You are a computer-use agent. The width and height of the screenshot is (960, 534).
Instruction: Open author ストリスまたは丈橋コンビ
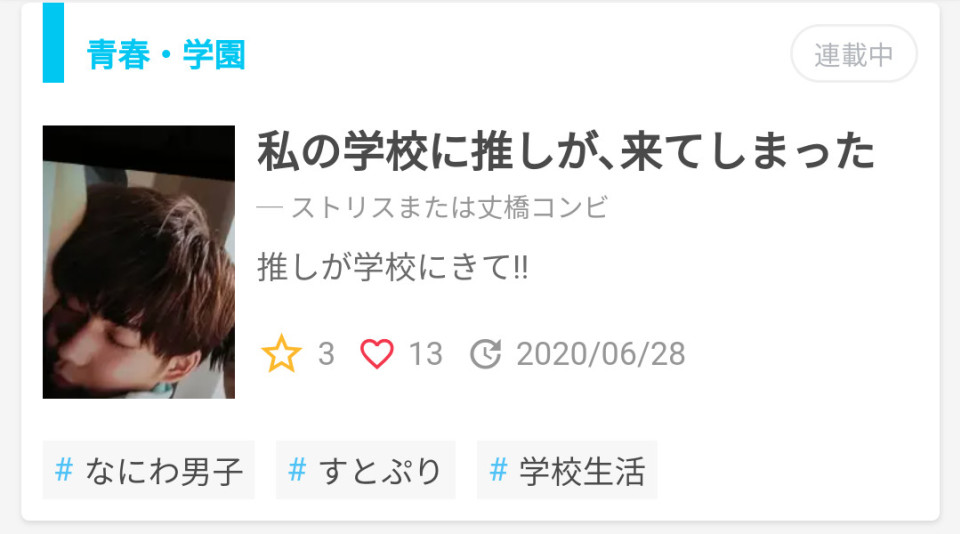click(449, 208)
